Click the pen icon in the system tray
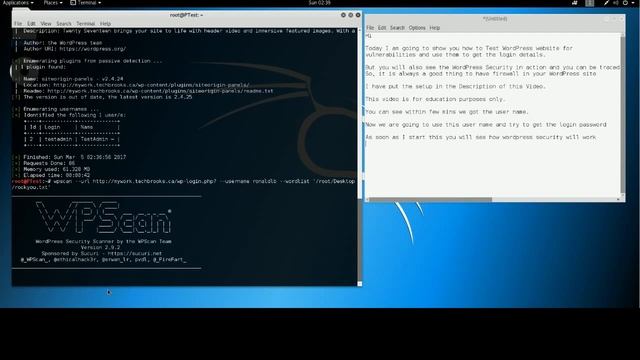This screenshot has height=360, width=640. coord(607,3)
